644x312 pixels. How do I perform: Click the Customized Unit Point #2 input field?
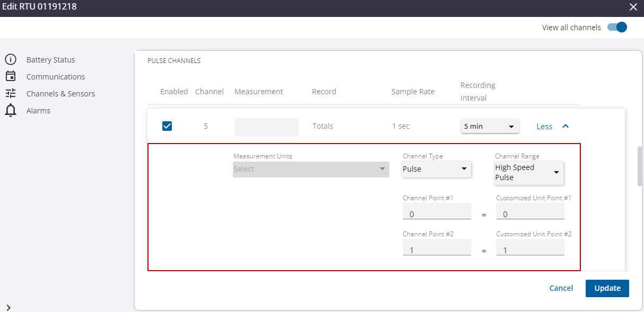(530, 247)
